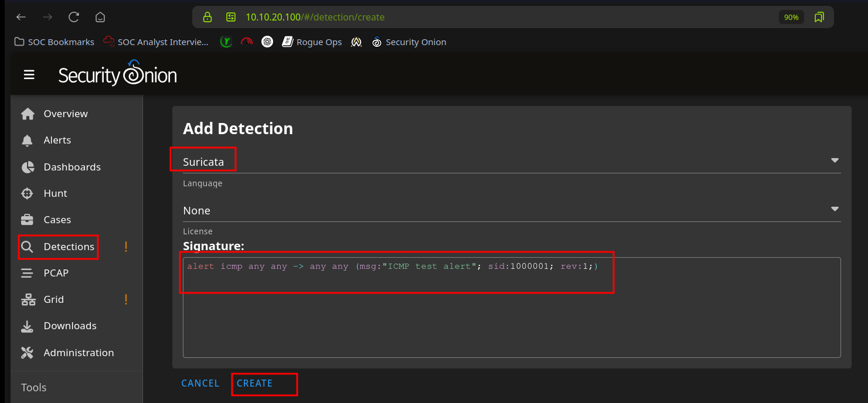
Task: Open PCAP in the sidebar
Action: pyautogui.click(x=56, y=273)
